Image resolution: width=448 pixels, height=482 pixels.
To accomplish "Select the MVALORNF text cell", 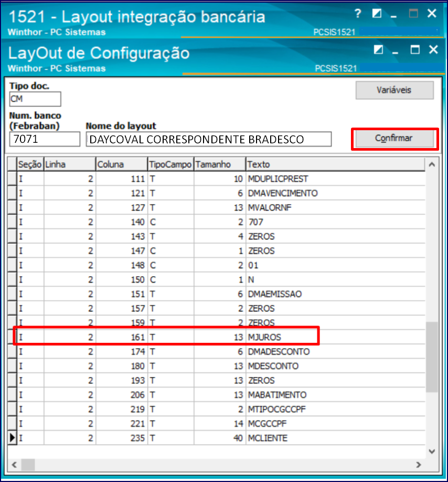I will point(336,207).
